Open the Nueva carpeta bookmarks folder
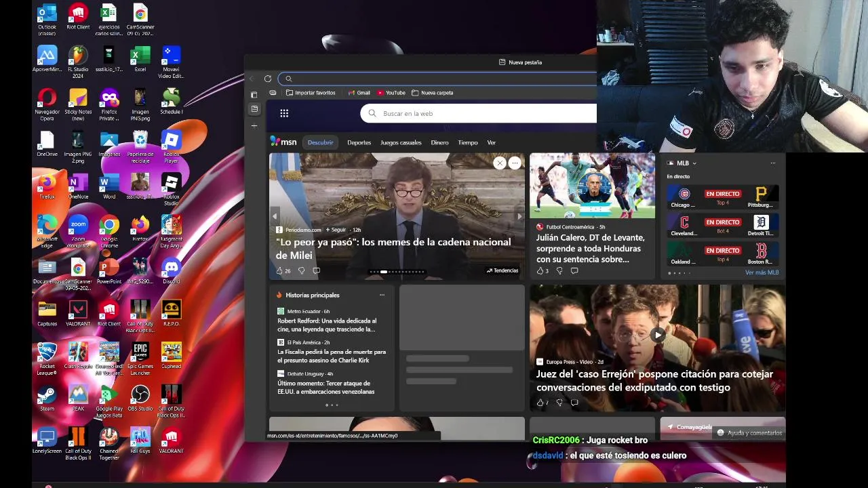This screenshot has width=868, height=488. pyautogui.click(x=433, y=93)
